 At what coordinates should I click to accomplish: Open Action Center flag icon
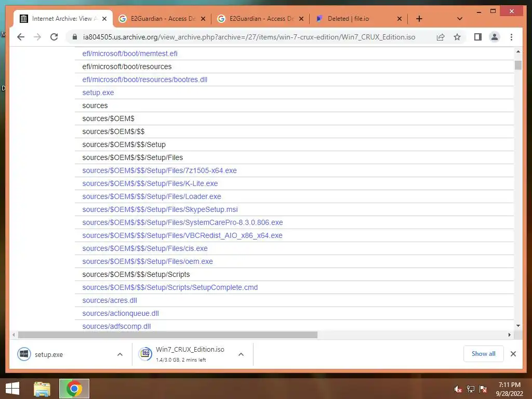tap(483, 389)
